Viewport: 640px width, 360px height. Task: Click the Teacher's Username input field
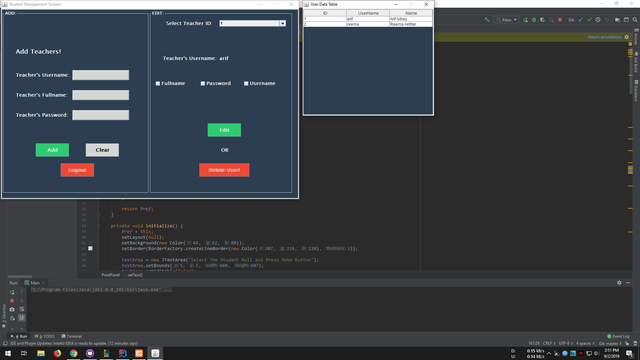click(101, 75)
